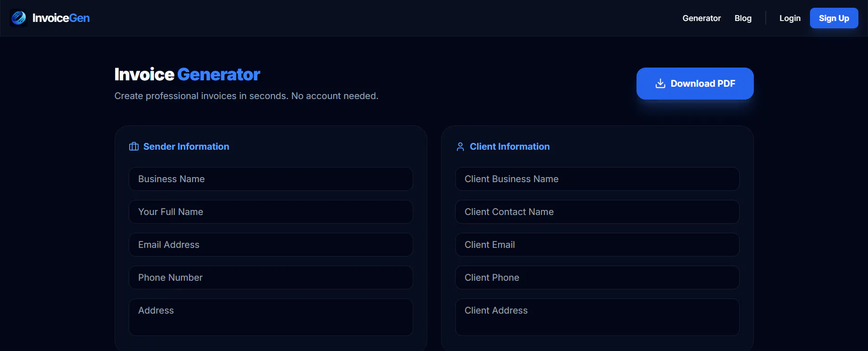Viewport: 868px width, 351px height.
Task: Click the Client Information heading
Action: (x=510, y=147)
